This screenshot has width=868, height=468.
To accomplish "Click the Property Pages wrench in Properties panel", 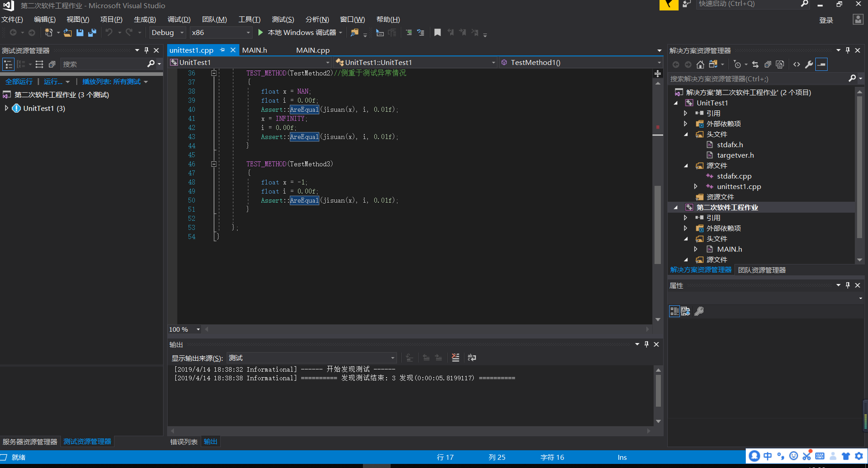I will pos(699,311).
